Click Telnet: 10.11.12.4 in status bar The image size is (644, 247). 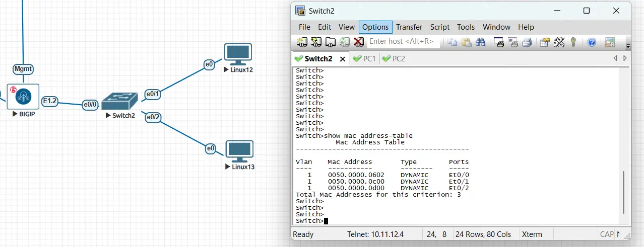(x=375, y=234)
